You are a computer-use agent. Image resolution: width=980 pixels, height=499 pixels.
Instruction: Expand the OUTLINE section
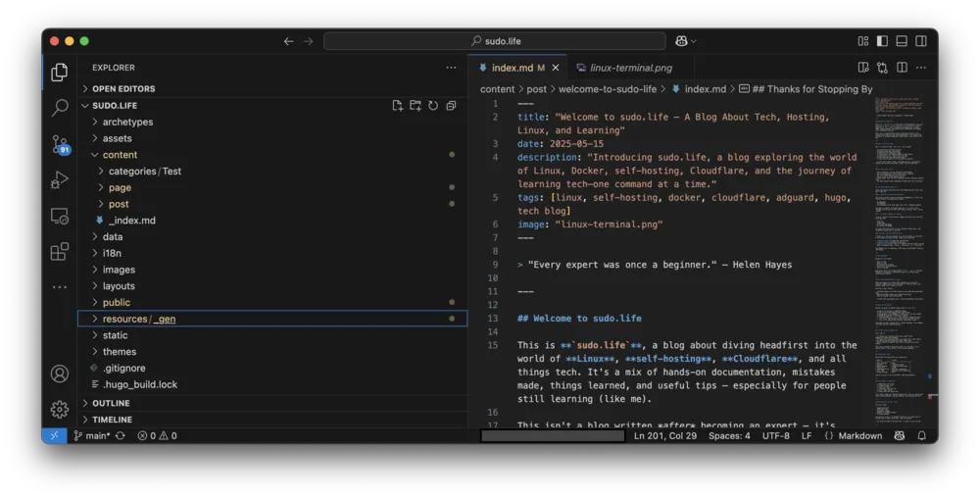272,403
